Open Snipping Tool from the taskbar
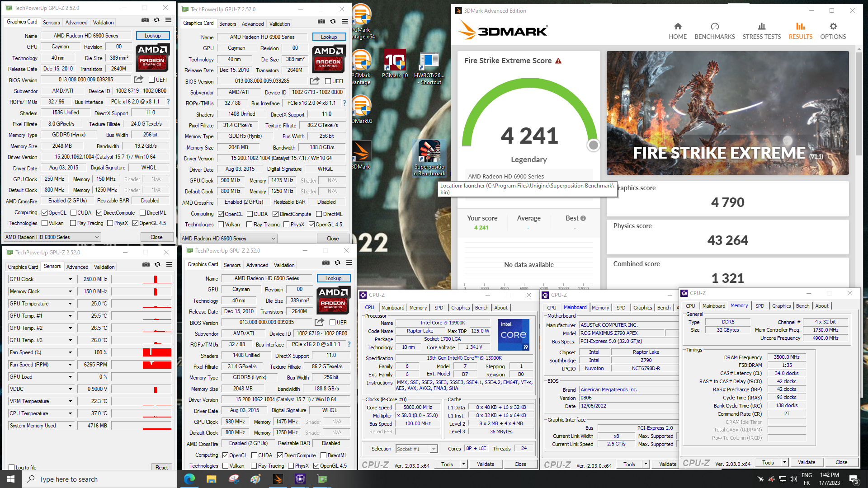Viewport: 868px width, 488px height. (x=233, y=479)
